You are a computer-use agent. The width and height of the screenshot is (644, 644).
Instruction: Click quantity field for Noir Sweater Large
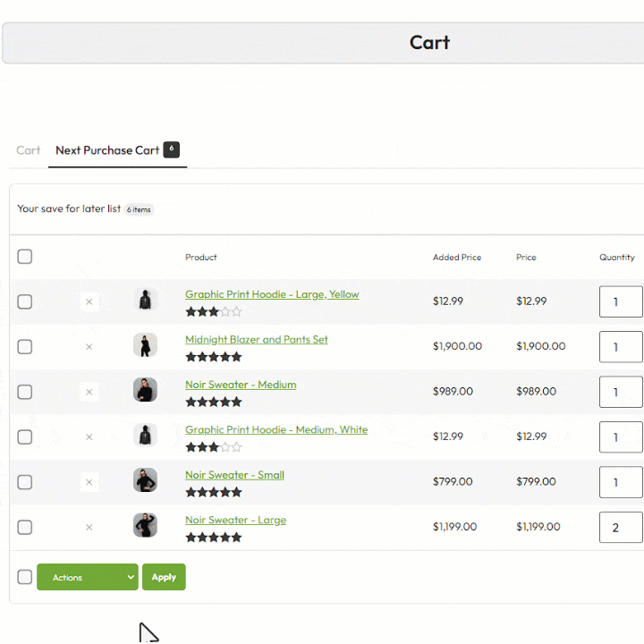tap(620, 528)
